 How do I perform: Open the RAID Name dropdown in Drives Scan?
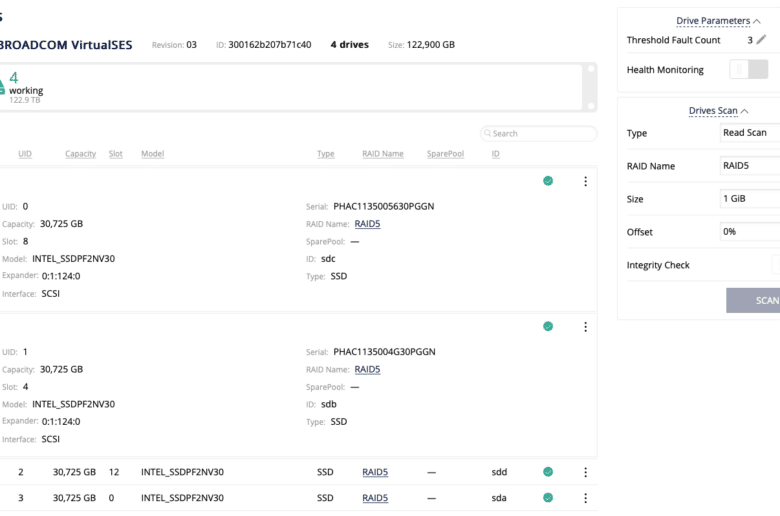[750, 165]
